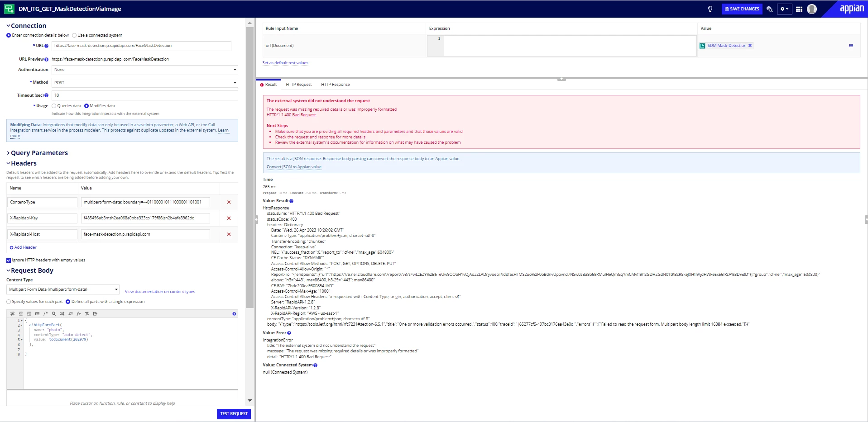868x422 pixels.
Task: Click the SAVE CHANGES button
Action: point(742,9)
